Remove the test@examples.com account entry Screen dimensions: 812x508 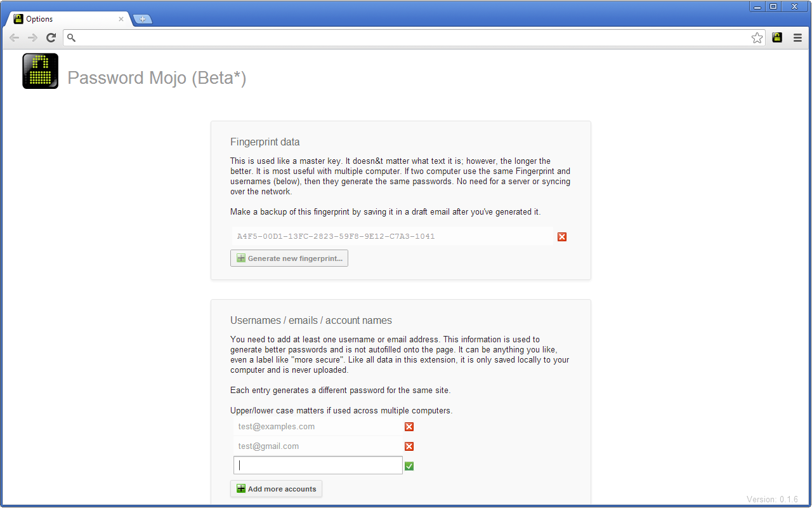click(x=409, y=427)
